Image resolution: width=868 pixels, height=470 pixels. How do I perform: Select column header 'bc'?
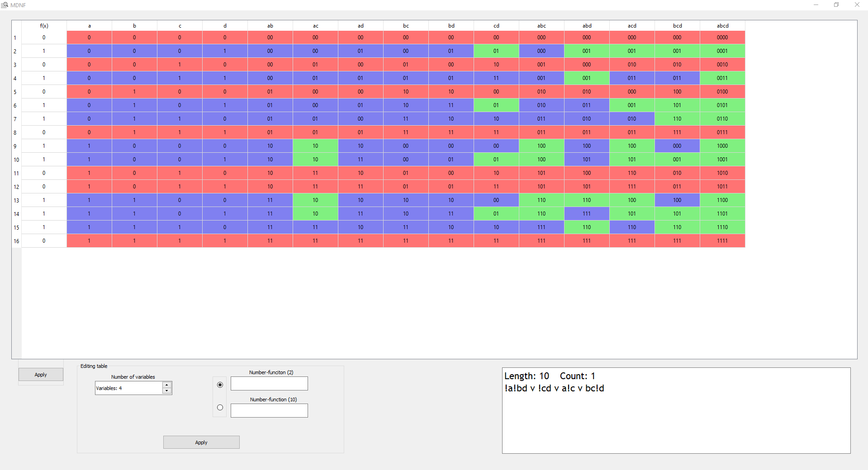pos(406,26)
